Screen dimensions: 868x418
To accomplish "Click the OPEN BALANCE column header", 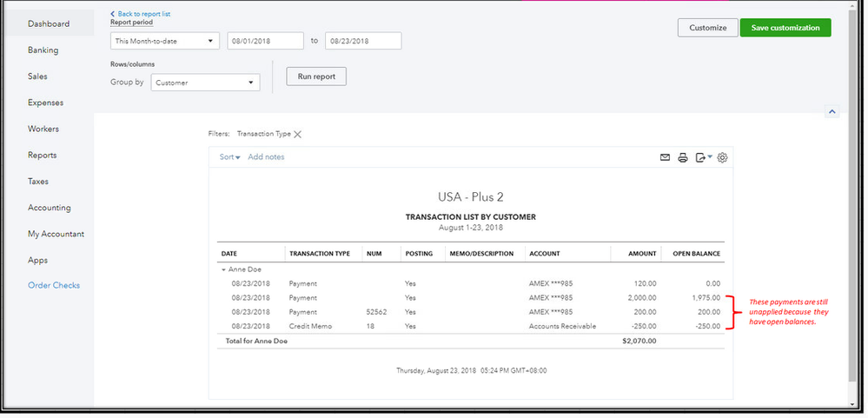I will [x=696, y=254].
